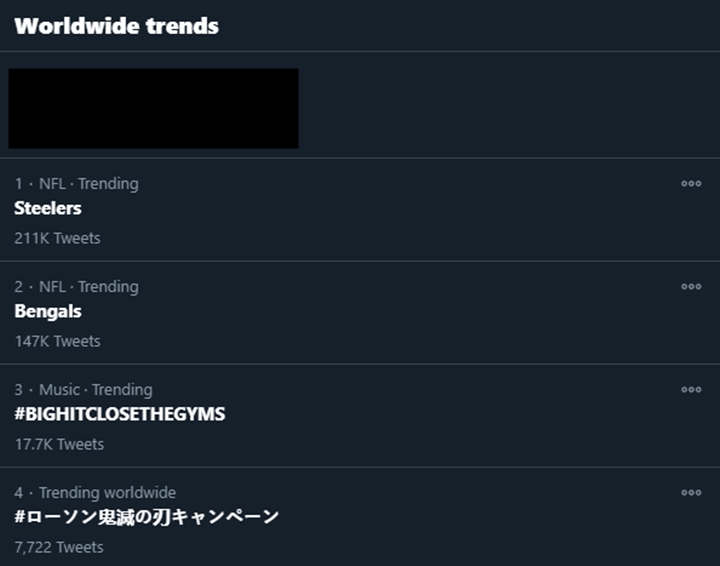Click the 17.7K Tweets count
The width and height of the screenshot is (720, 566).
coord(59,444)
